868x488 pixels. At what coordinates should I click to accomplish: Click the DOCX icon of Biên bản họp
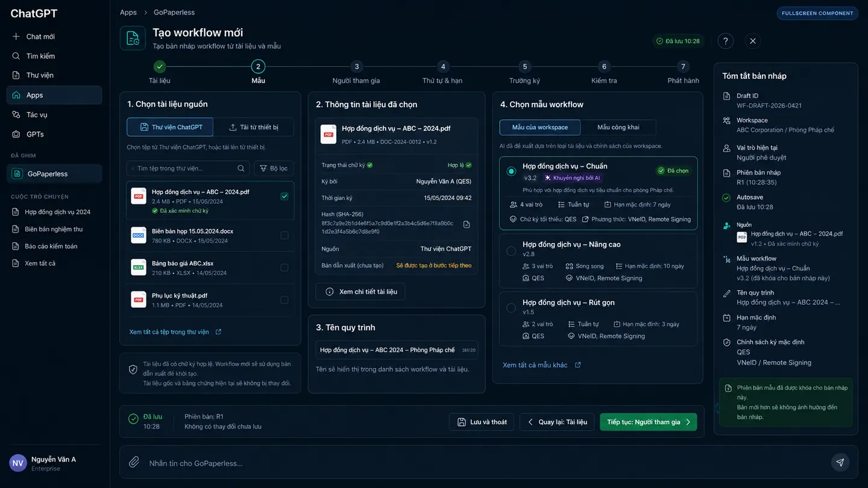(x=139, y=235)
